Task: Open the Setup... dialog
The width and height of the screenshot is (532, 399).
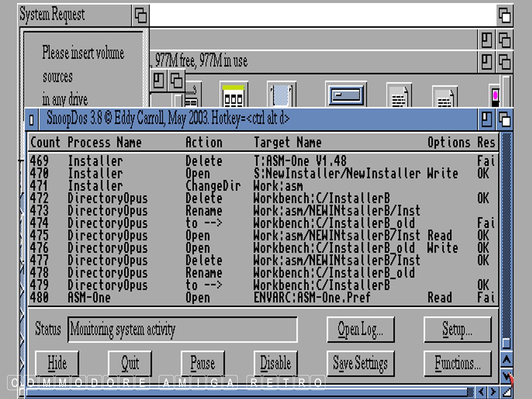Action: (x=458, y=329)
